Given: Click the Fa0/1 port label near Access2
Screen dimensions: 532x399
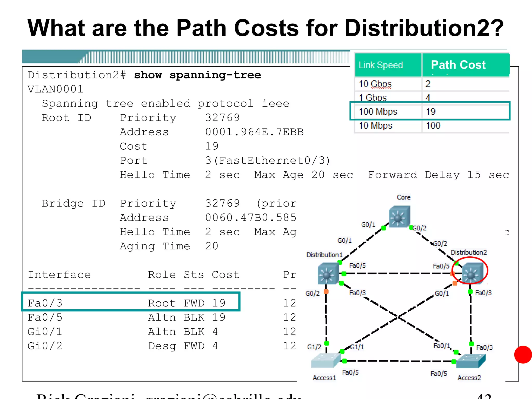Looking at the screenshot, I should point(442,346).
